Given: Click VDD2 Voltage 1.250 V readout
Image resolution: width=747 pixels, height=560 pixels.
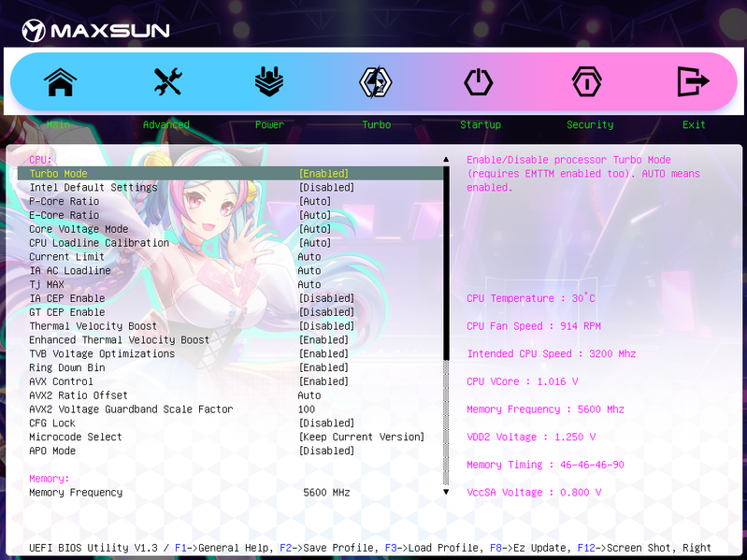Looking at the screenshot, I should tap(531, 437).
